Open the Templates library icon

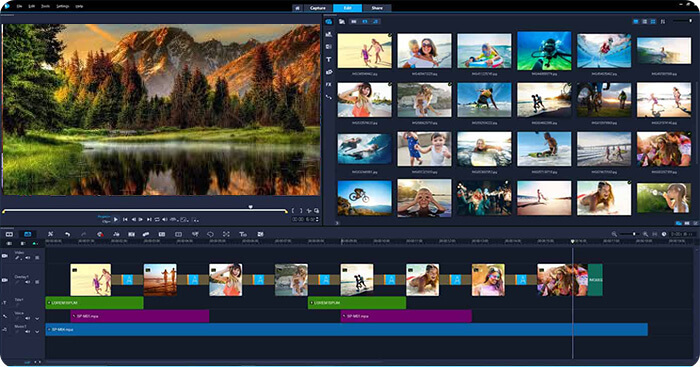point(329,34)
